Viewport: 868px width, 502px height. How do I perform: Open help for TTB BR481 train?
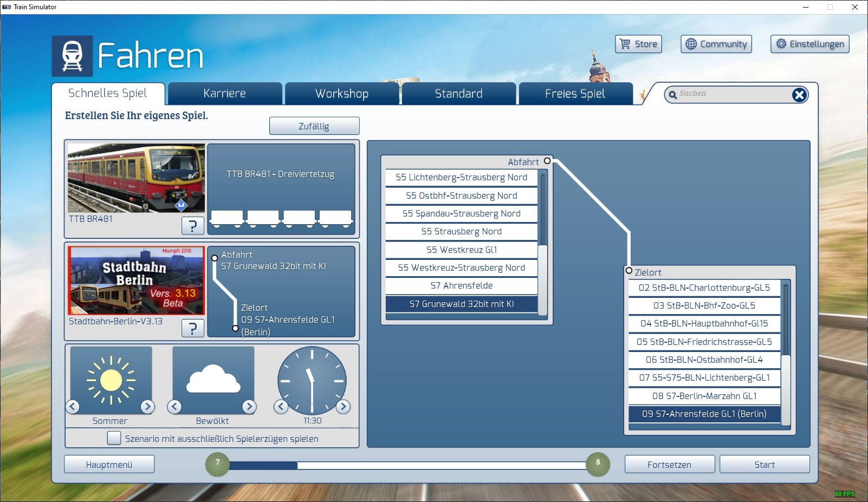point(192,225)
